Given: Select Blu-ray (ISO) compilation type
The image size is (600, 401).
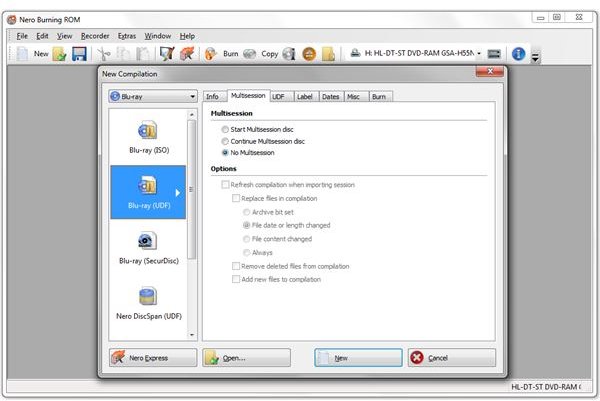Looking at the screenshot, I should [149, 137].
